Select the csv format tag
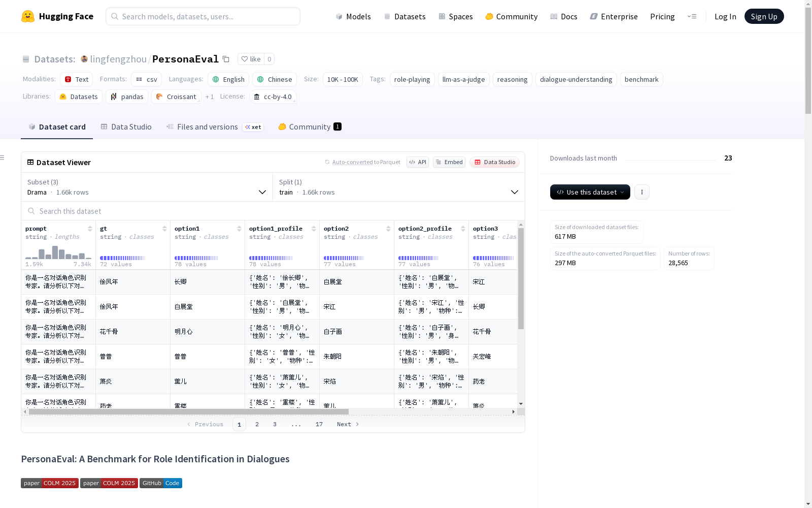Image resolution: width=812 pixels, height=508 pixels. pyautogui.click(x=147, y=79)
